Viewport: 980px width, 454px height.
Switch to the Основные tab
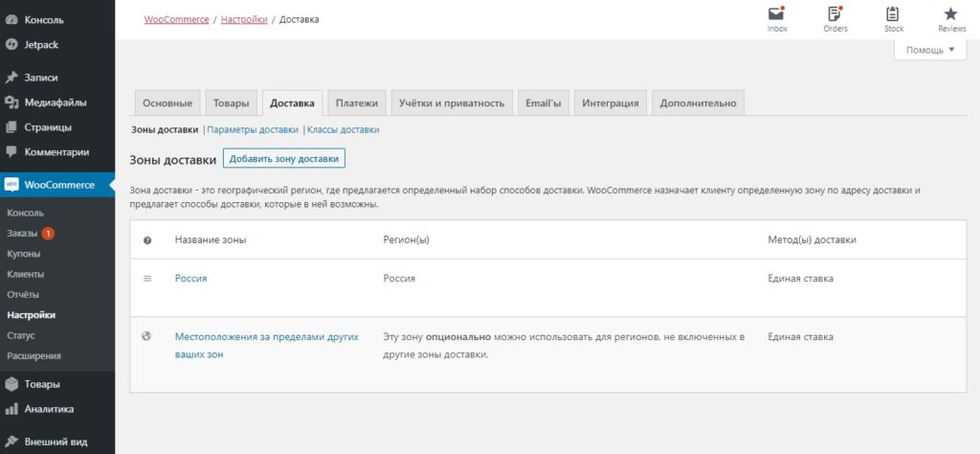tap(167, 103)
